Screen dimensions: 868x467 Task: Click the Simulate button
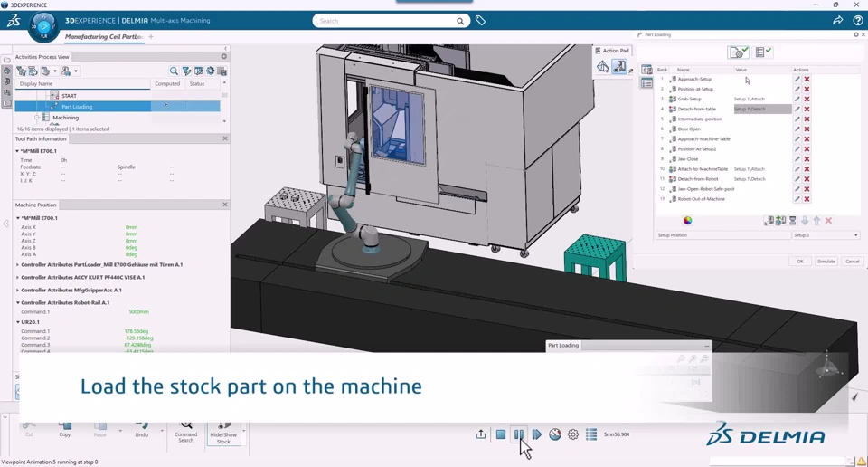coord(826,261)
